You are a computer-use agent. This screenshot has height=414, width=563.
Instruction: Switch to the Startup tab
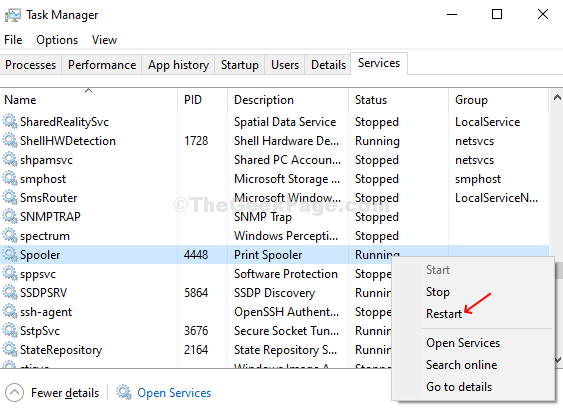click(240, 65)
